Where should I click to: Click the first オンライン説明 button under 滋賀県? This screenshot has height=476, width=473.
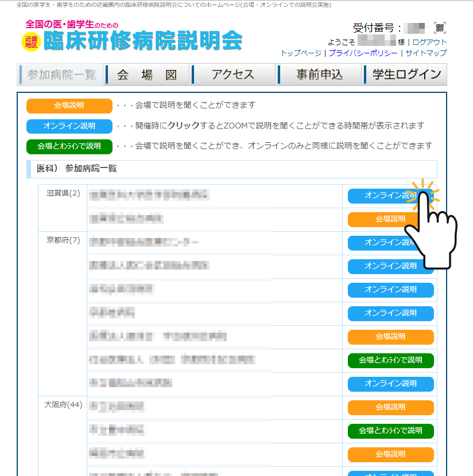[390, 196]
